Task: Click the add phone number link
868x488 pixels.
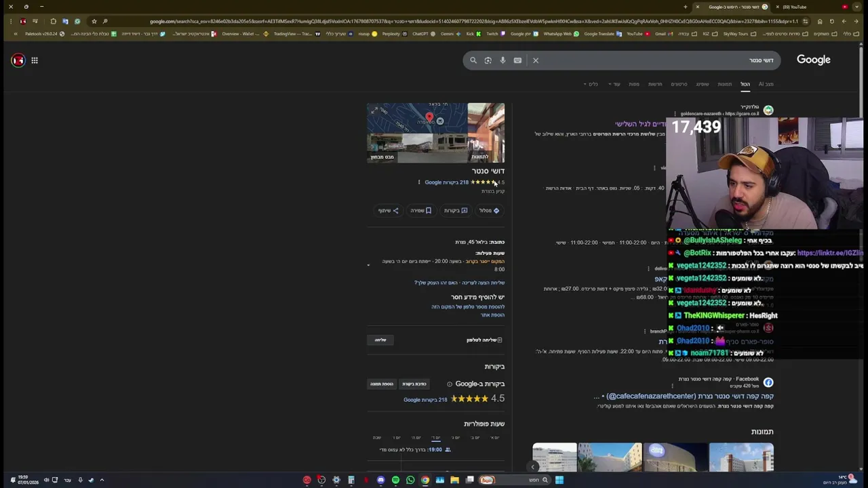Action: pyautogui.click(x=468, y=307)
